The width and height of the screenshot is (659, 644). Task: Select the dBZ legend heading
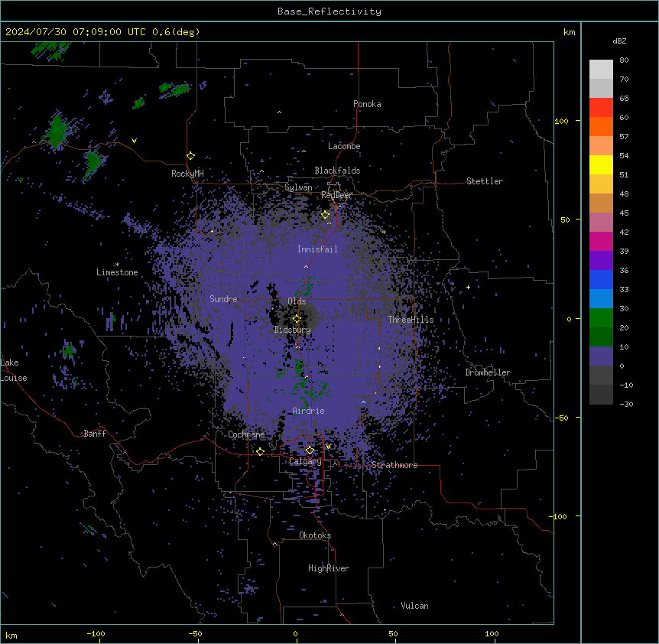[619, 41]
